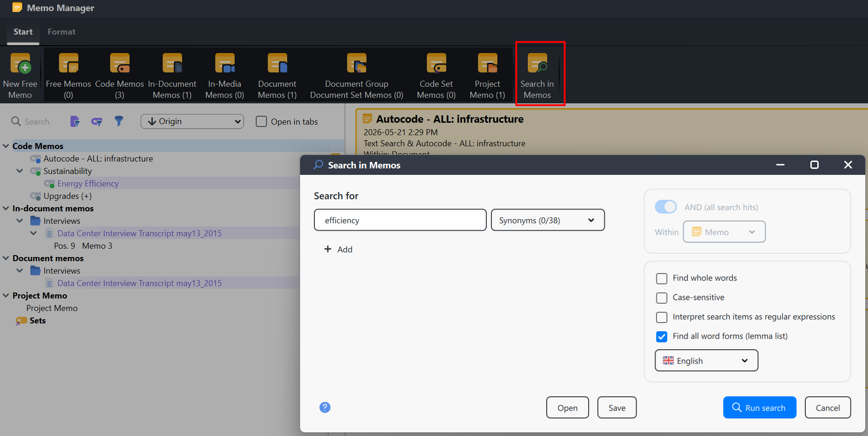Collapse the Project Memo section
The image size is (868, 436).
(6, 295)
